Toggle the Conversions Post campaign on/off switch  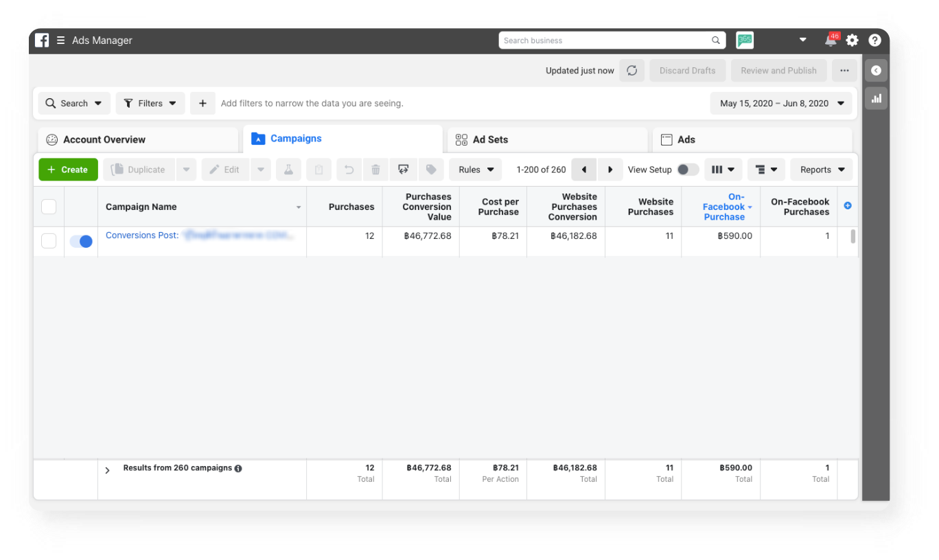(x=81, y=242)
